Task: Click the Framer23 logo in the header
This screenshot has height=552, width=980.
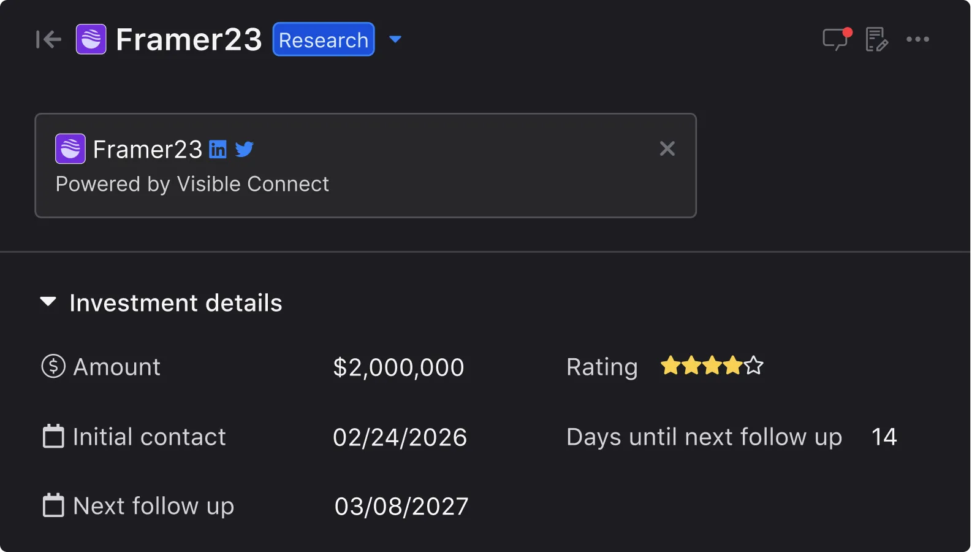Action: coord(91,39)
